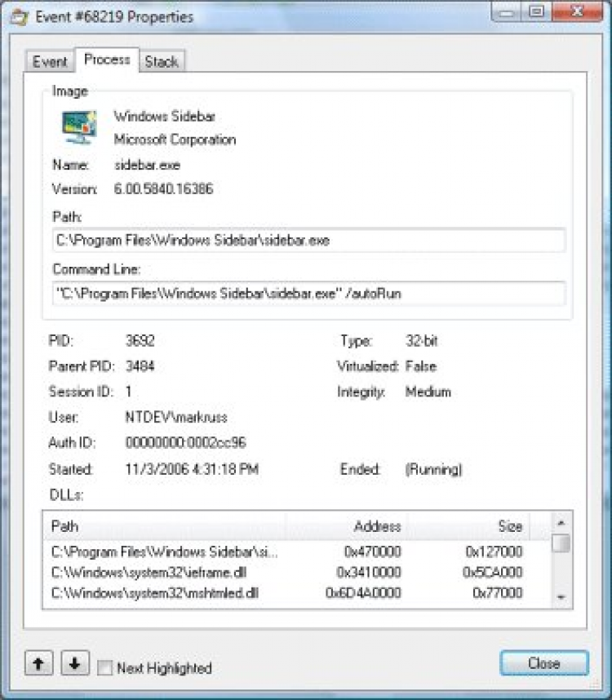Click the Auth ID value 00000000:0002cc96
Viewport: 612px width, 700px height.
pos(186,442)
